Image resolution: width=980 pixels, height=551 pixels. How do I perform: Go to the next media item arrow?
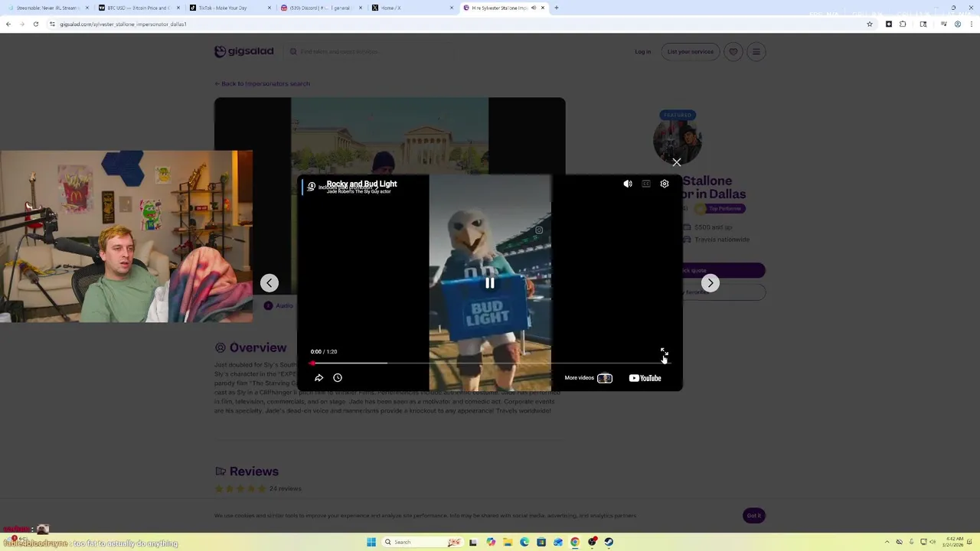coord(710,283)
